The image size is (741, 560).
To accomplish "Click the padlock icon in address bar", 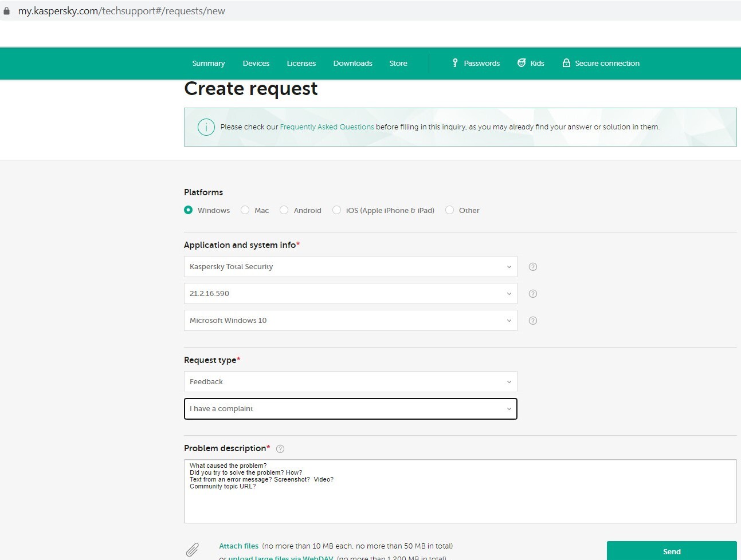I will pyautogui.click(x=7, y=11).
